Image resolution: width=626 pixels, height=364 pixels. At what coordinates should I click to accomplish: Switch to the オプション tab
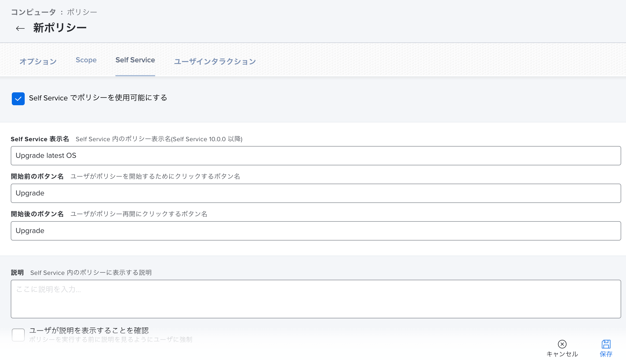pos(38,61)
